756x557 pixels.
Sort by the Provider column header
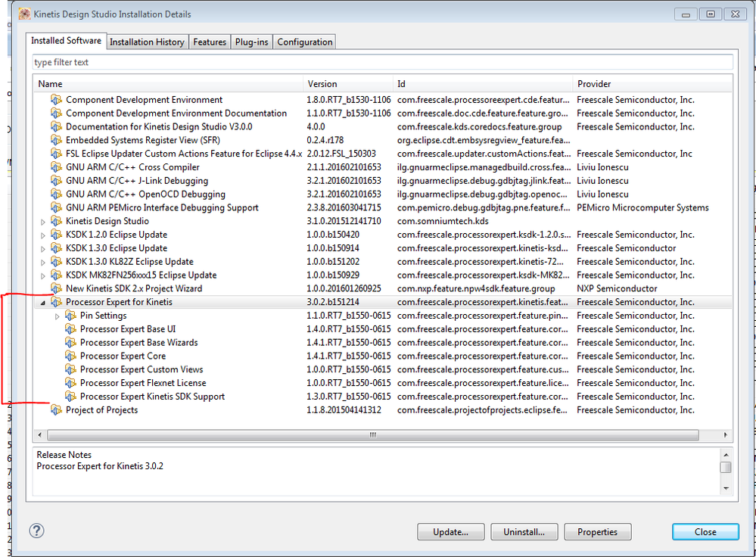[x=652, y=84]
